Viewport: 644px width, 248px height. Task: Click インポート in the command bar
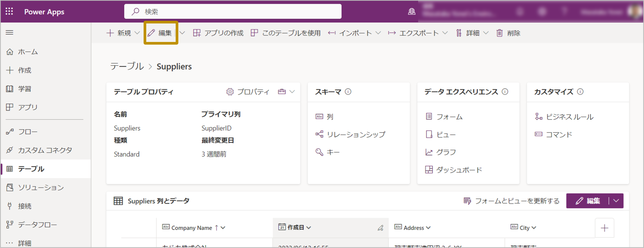(x=350, y=33)
